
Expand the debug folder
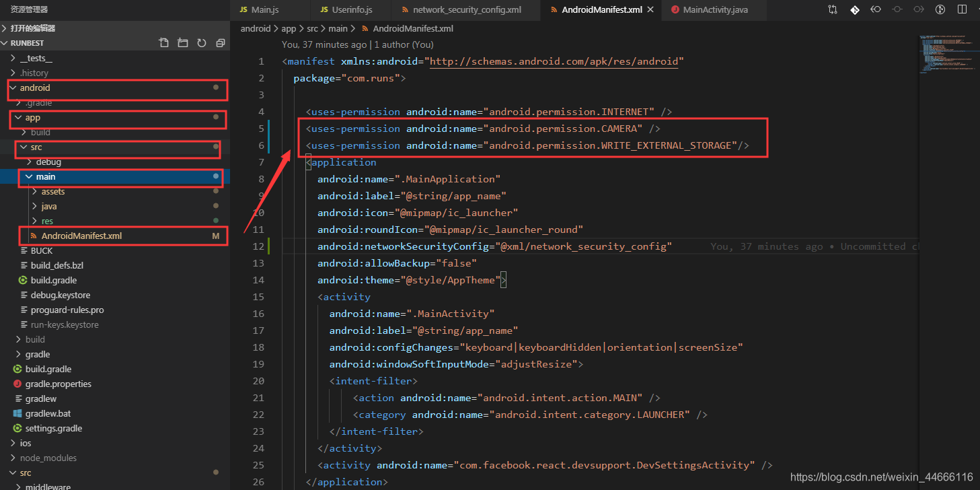(29, 162)
